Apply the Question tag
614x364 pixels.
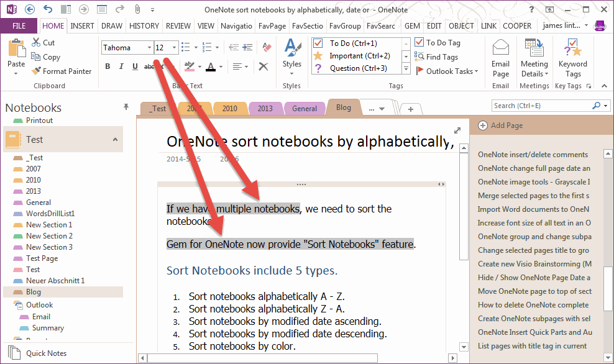(x=356, y=68)
